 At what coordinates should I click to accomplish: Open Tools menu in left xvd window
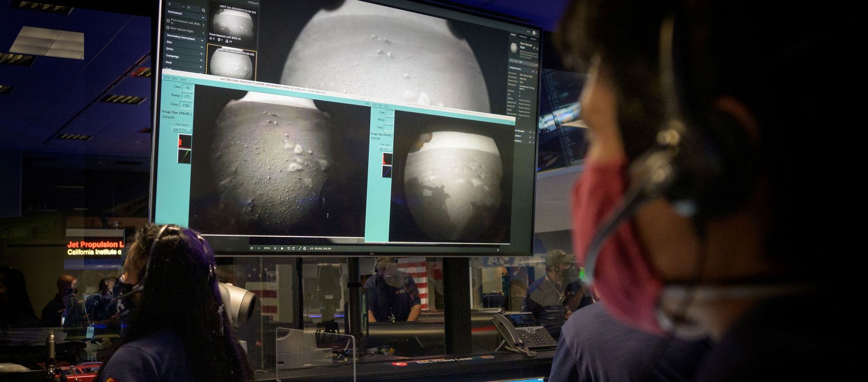pos(183,80)
